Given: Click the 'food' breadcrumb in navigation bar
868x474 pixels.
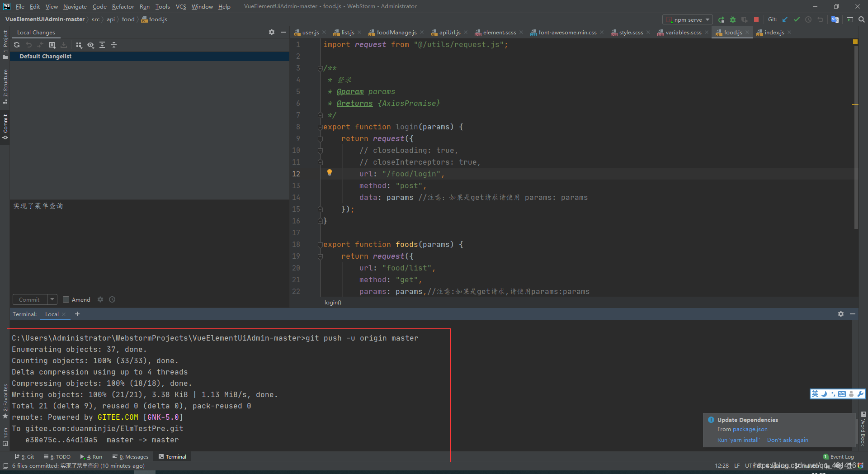Looking at the screenshot, I should (128, 19).
